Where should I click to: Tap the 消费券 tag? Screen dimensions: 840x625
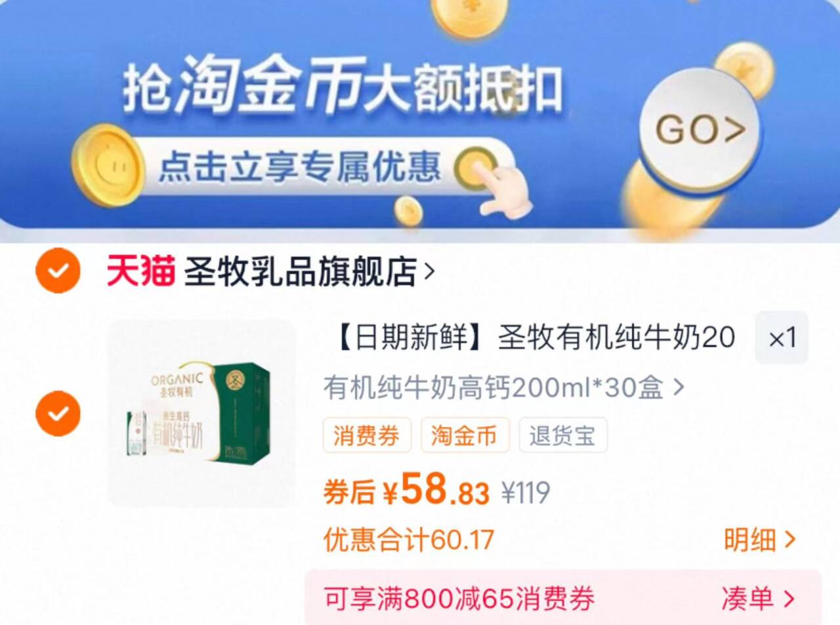(367, 435)
